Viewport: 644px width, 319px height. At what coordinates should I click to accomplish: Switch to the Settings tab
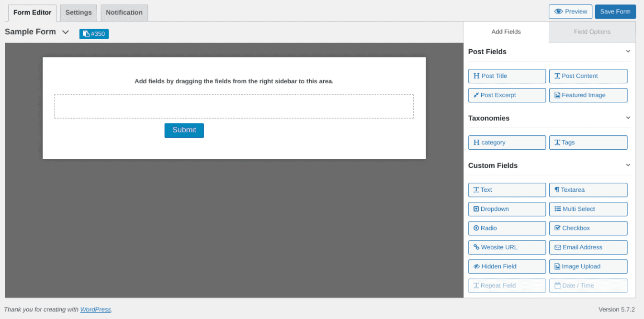pos(78,12)
